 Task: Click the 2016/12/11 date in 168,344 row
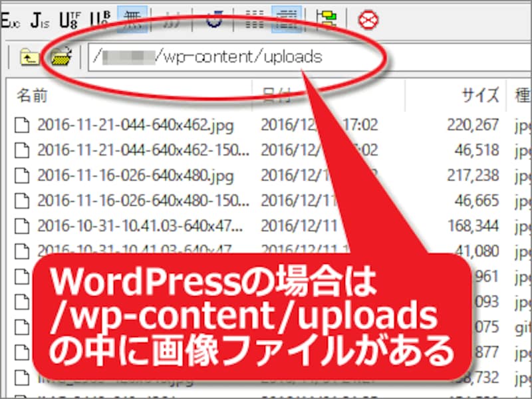(x=299, y=226)
